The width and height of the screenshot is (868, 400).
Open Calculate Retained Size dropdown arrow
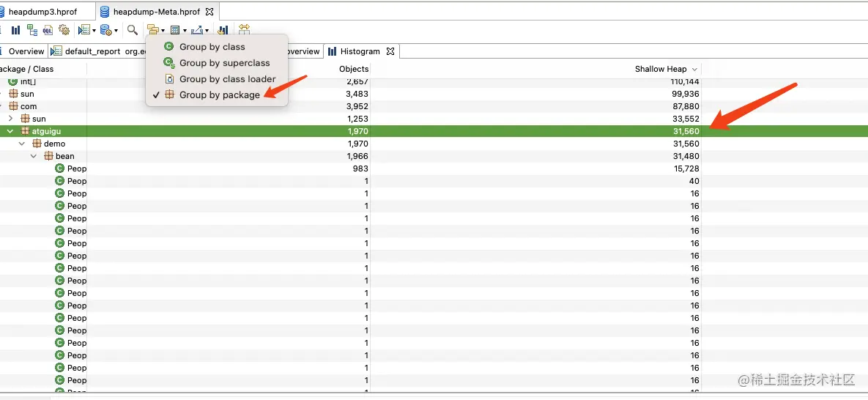click(x=185, y=31)
